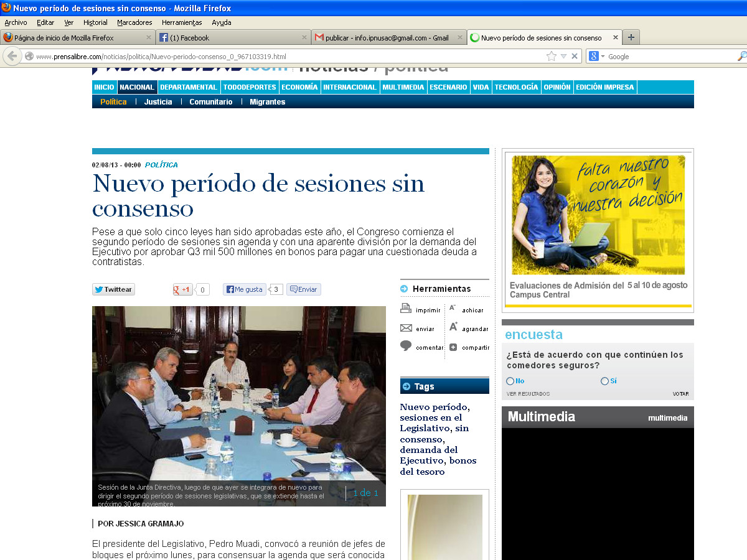Screen dimensions: 747x560
Task: Click the envelope enviar icon in Herramientas
Action: click(406, 328)
